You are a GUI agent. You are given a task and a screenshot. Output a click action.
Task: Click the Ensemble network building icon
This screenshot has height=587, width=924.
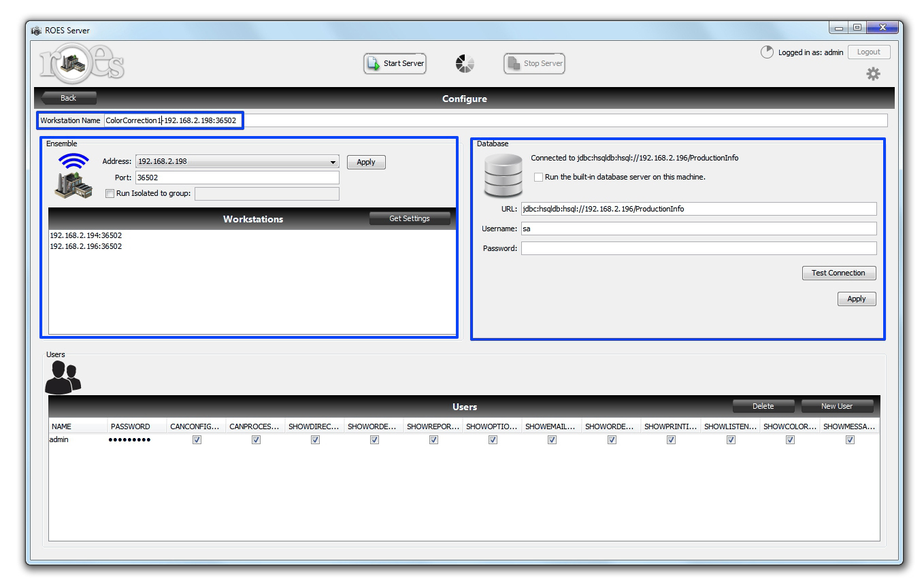pos(73,175)
